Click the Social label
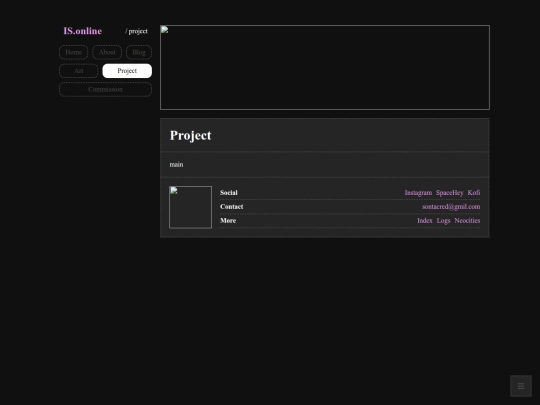 229,193
